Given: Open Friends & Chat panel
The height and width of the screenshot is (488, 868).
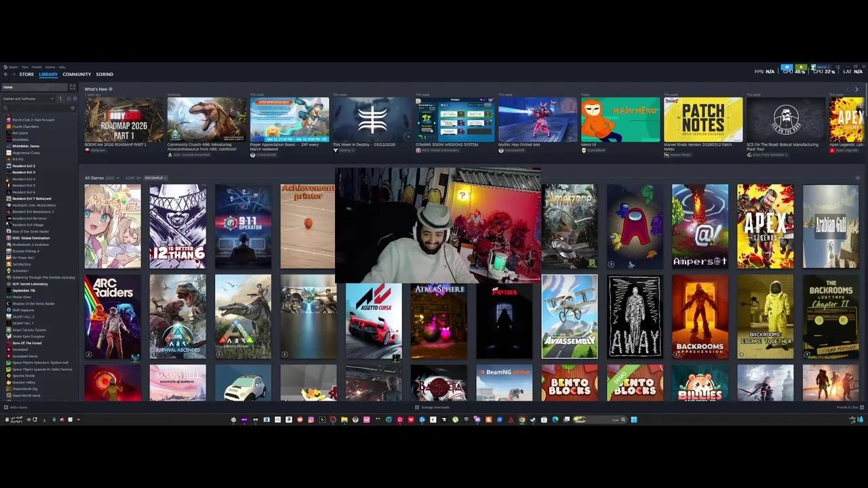Looking at the screenshot, I should 850,407.
